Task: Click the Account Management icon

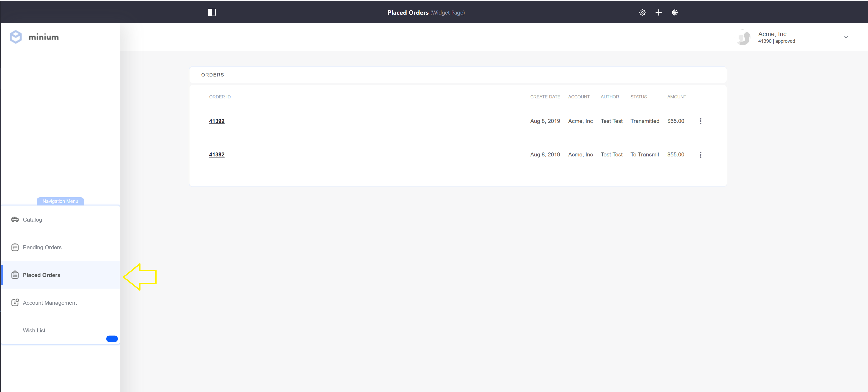Action: pyautogui.click(x=14, y=302)
